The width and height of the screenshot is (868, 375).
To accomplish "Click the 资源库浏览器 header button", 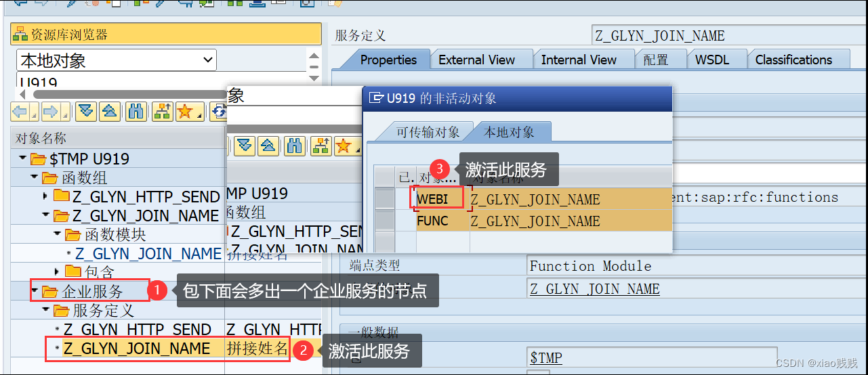I will tap(166, 34).
